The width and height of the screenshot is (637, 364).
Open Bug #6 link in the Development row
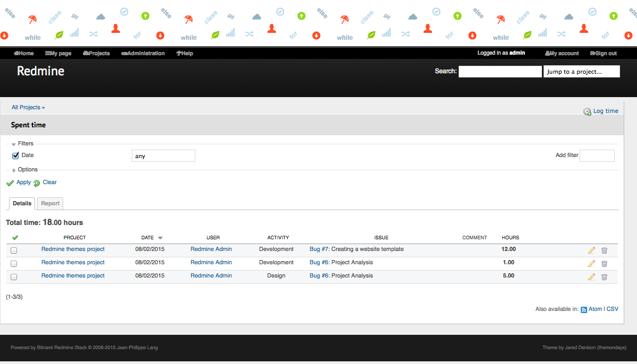(x=320, y=263)
